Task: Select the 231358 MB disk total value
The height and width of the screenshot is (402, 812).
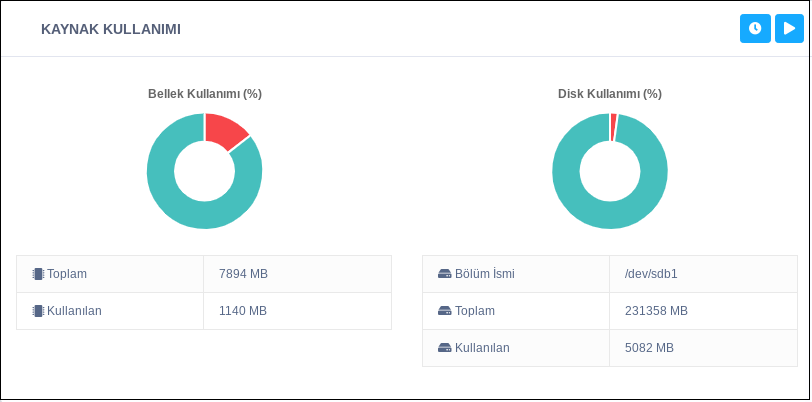Action: [x=656, y=311]
